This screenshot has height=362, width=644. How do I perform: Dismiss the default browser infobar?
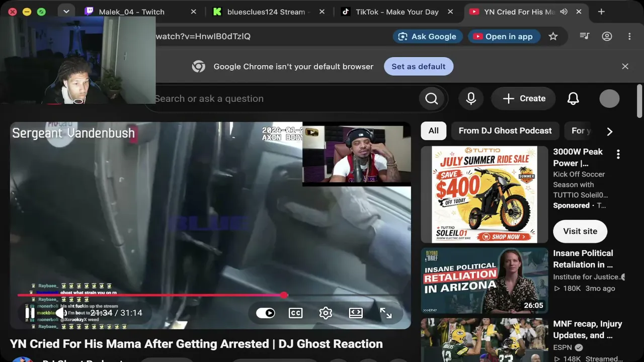[625, 66]
